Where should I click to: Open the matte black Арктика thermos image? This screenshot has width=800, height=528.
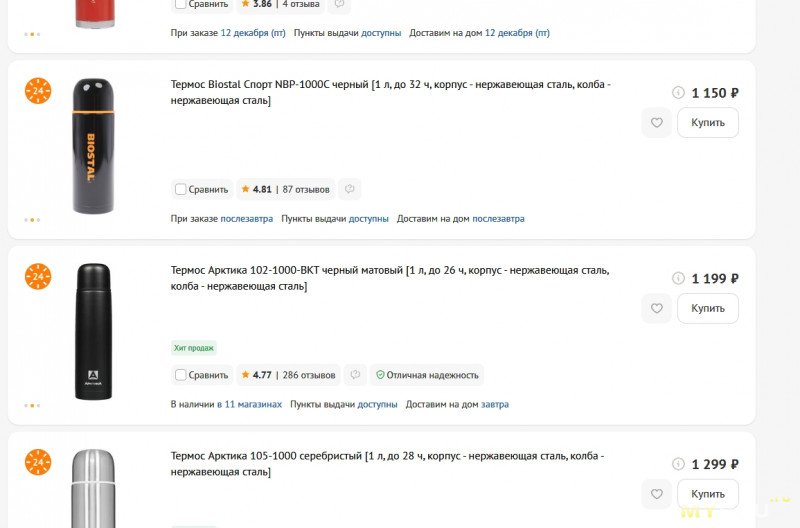[x=93, y=331]
